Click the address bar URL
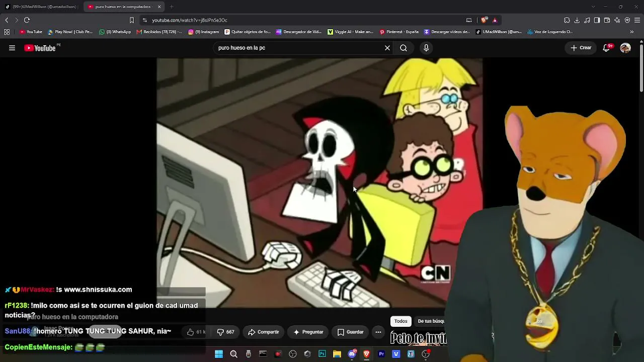Screen dimensions: 644x362 click(190, 20)
